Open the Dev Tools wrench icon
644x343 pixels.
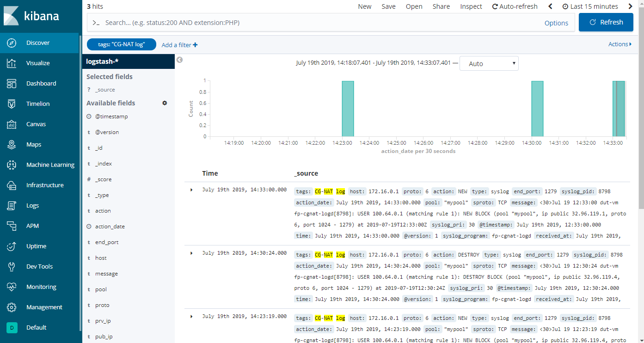pos(12,266)
